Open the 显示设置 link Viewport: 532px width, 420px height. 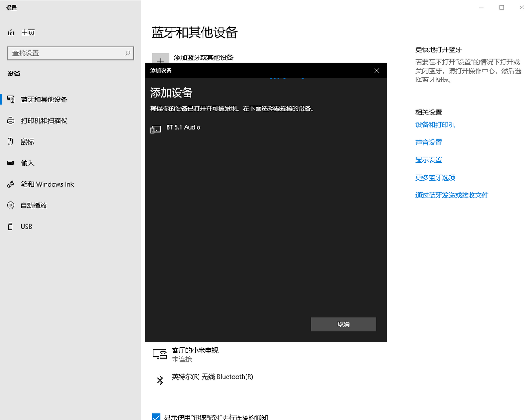click(x=429, y=160)
